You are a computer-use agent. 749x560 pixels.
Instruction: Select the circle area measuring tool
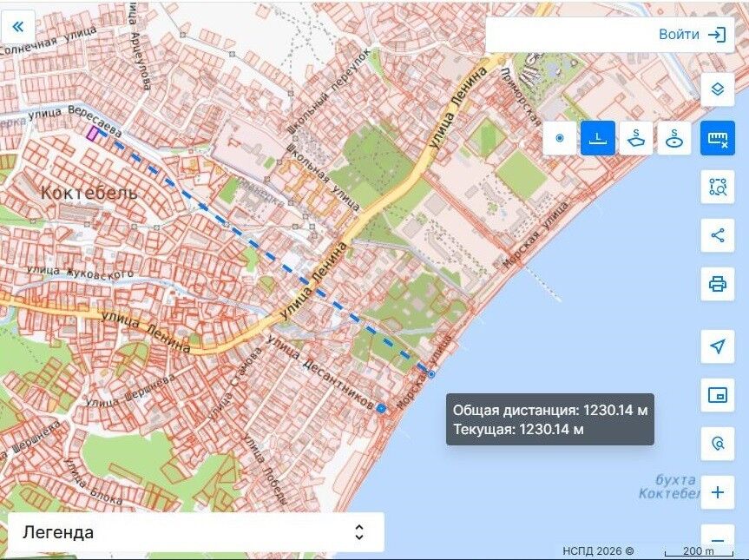point(674,138)
